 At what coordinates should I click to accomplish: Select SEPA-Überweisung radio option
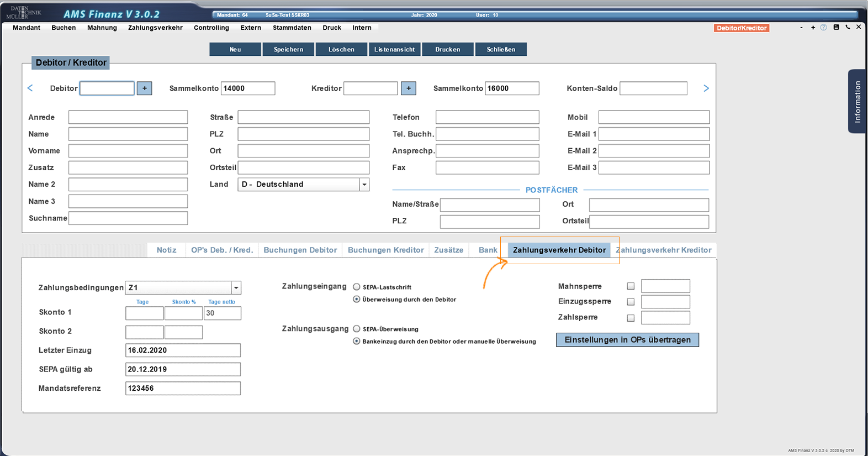pyautogui.click(x=357, y=329)
